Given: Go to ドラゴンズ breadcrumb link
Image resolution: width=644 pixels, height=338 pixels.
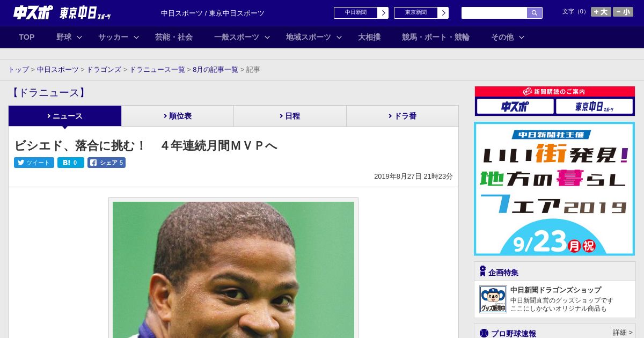Looking at the screenshot, I should (104, 70).
